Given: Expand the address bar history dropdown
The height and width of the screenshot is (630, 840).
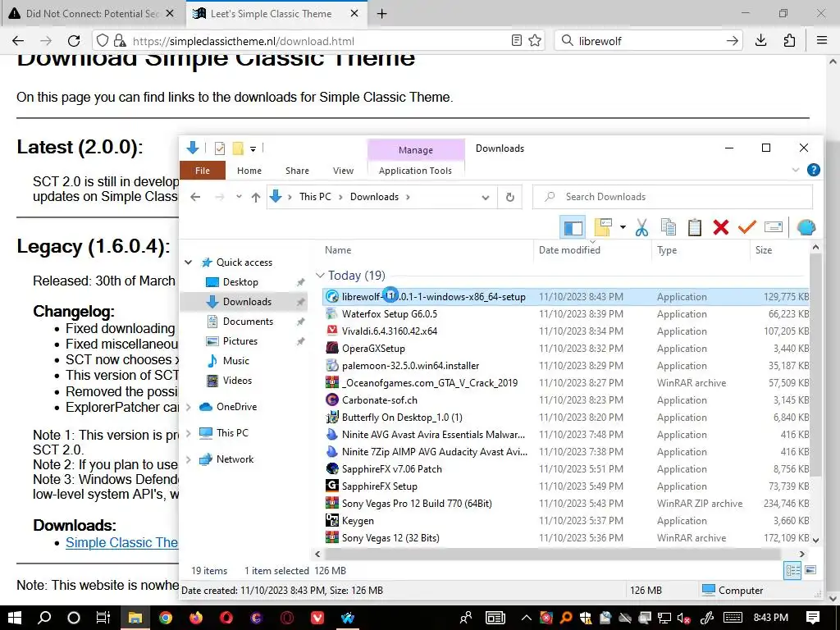Looking at the screenshot, I should [x=486, y=197].
